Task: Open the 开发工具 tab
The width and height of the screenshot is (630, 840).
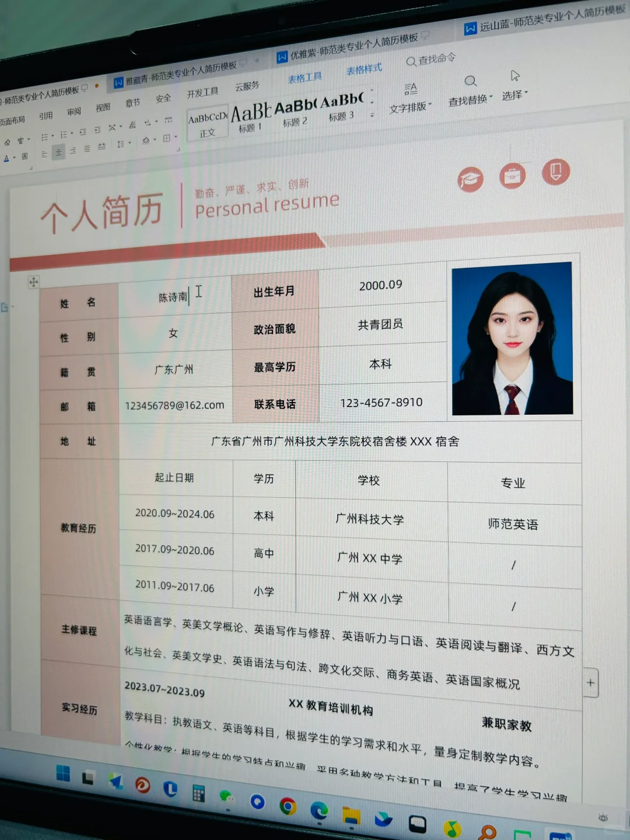Action: point(202,93)
